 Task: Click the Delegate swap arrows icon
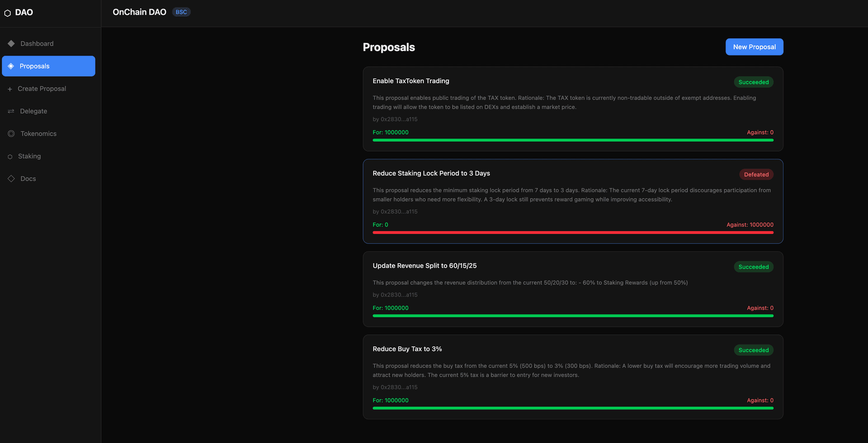pos(11,111)
